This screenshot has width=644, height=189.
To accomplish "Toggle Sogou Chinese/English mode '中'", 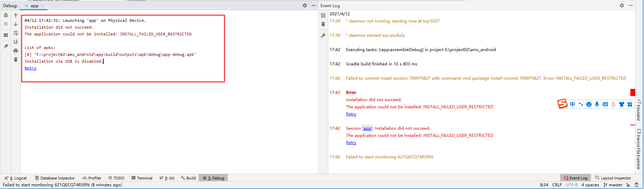I will [572, 104].
